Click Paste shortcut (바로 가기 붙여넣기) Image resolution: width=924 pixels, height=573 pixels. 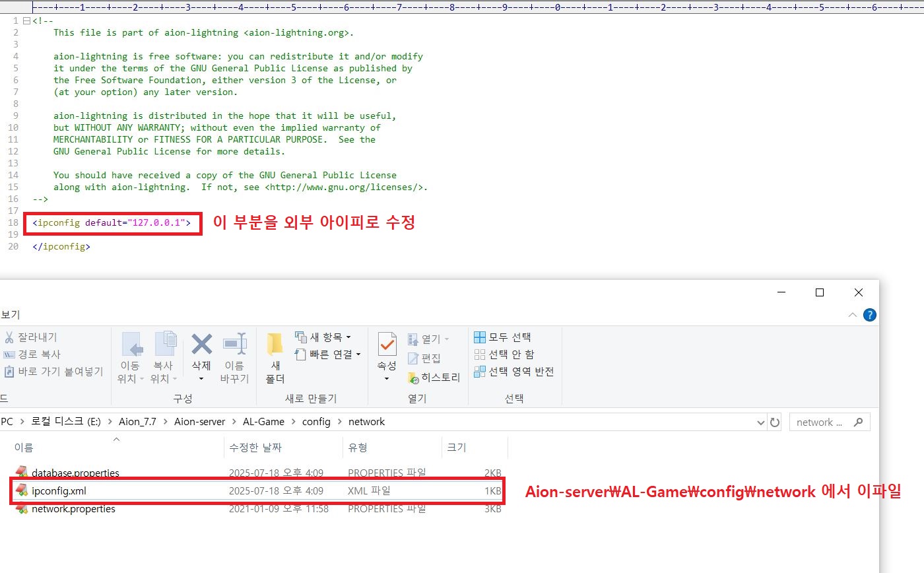coord(54,372)
